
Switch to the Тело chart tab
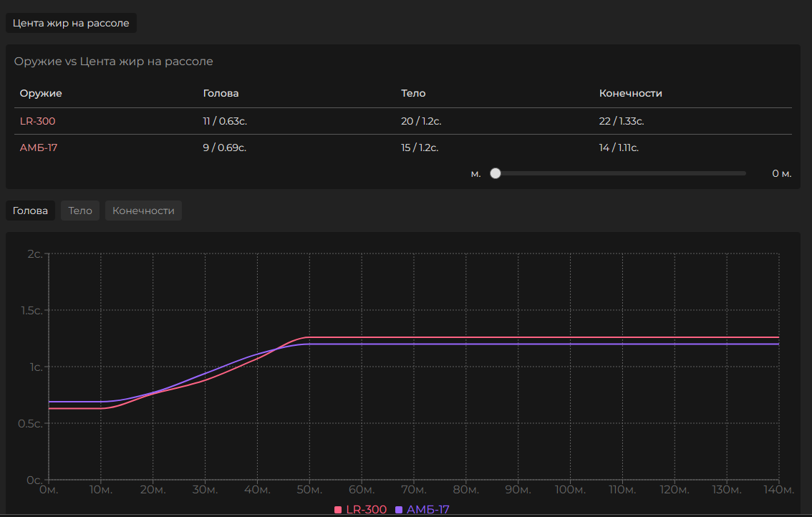pyautogui.click(x=80, y=211)
